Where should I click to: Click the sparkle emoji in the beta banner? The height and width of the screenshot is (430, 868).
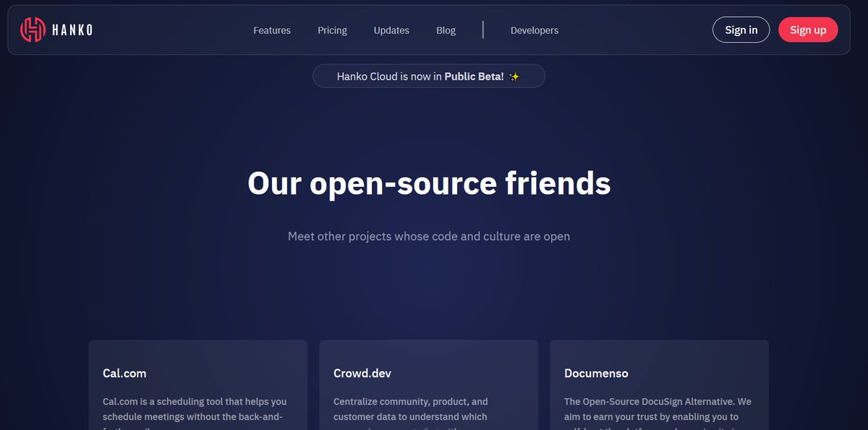[x=514, y=76]
